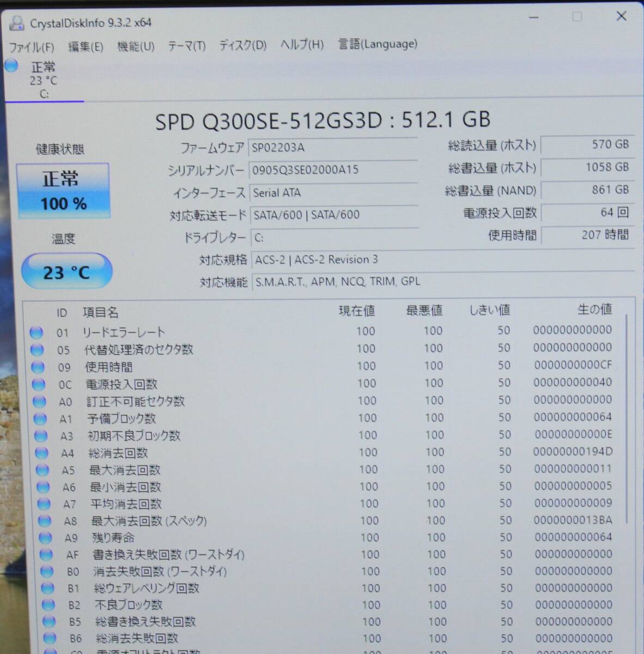Click status orb for B5 総書き換え失敗回数
Screen dimensions: 644x654
click(49, 622)
